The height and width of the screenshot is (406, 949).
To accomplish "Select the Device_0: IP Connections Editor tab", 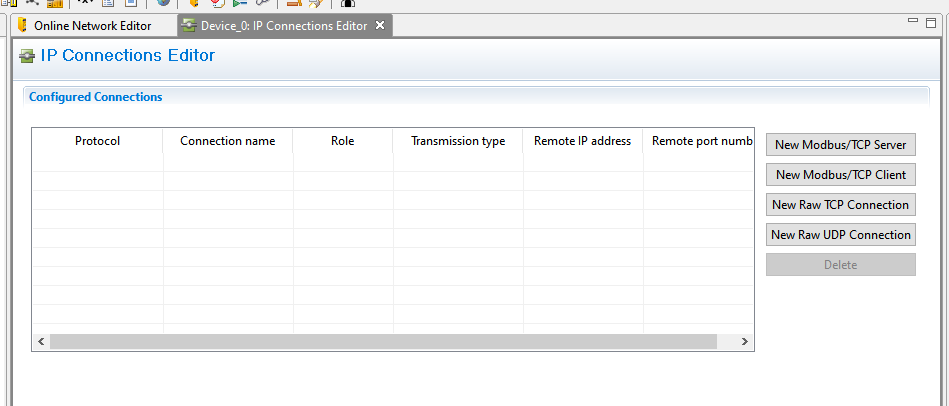I will pyautogui.click(x=283, y=26).
